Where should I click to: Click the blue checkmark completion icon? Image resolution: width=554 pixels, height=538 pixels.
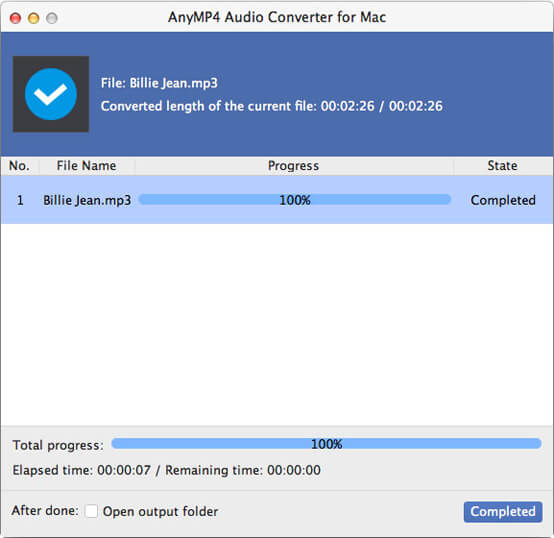coord(51,94)
